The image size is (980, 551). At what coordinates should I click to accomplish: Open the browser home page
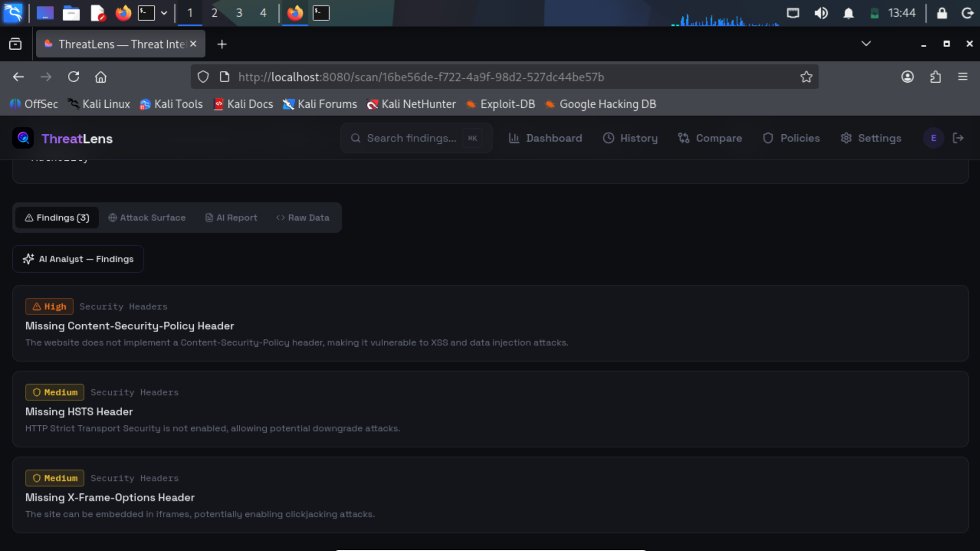[x=101, y=77]
